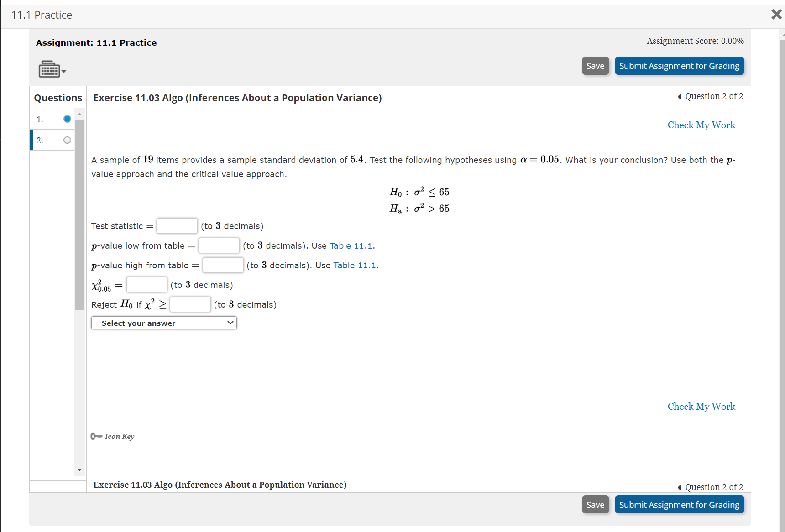Image resolution: width=785 pixels, height=532 pixels.
Task: Expand the keyboard palette dropdown arrow
Action: (63, 71)
